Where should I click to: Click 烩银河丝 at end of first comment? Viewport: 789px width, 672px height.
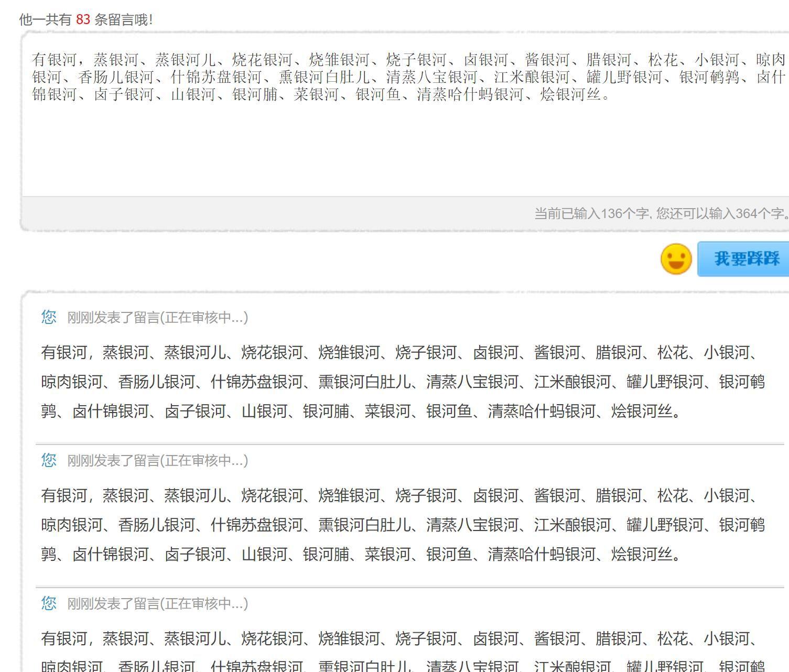pyautogui.click(x=642, y=411)
